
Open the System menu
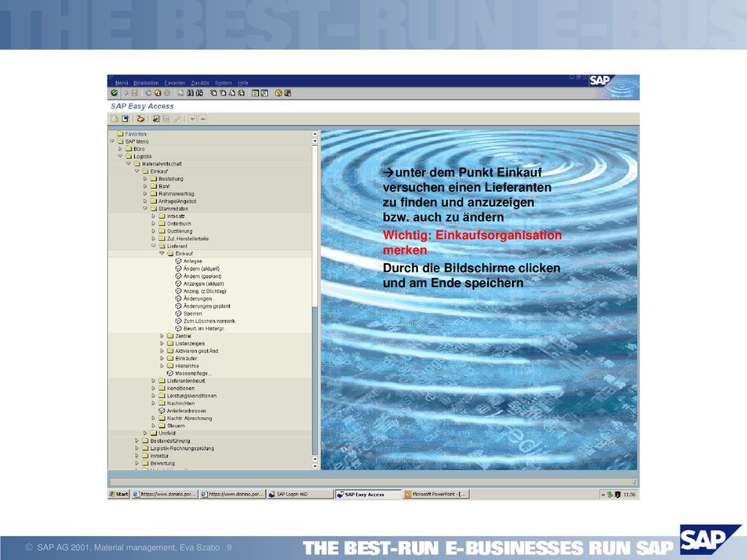coord(223,83)
